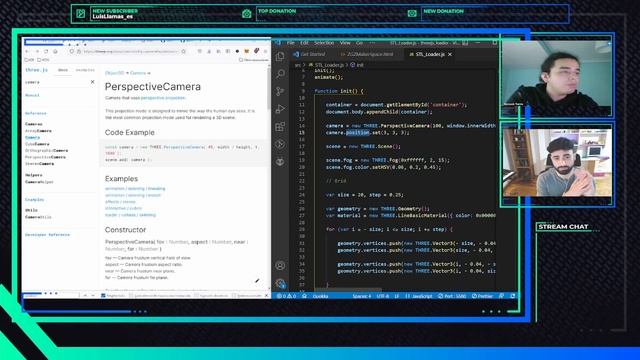
Task: Click STL_Loader.js breadcrumb in editor
Action: pyautogui.click(x=327, y=65)
